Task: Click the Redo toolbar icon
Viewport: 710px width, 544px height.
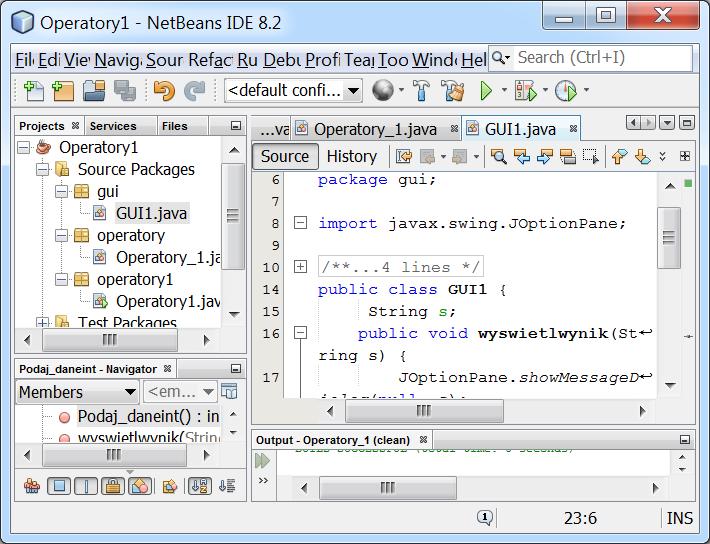Action: tap(195, 91)
